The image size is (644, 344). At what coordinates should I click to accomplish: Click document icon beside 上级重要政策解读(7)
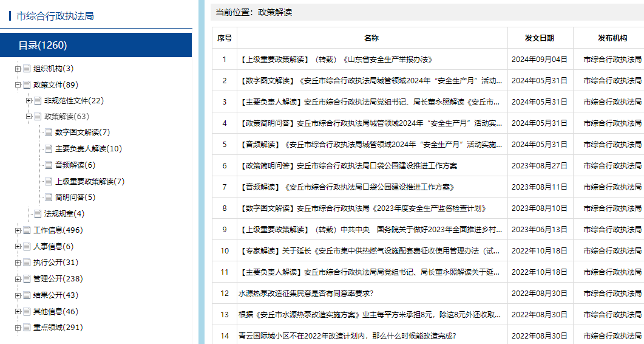49,182
